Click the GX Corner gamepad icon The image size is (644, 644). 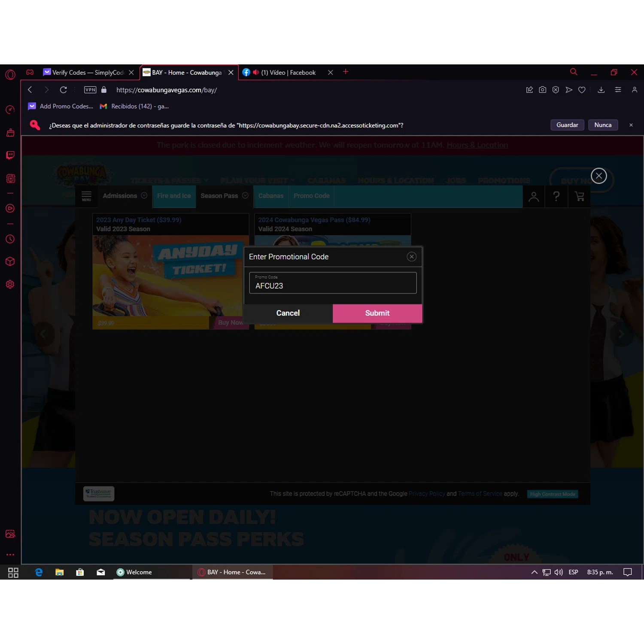point(30,72)
